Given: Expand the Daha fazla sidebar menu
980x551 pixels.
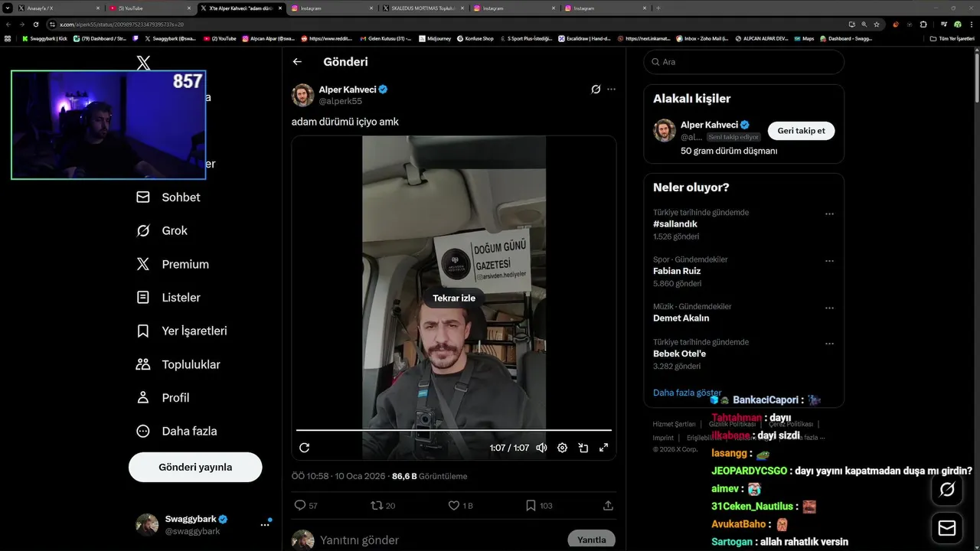Looking at the screenshot, I should 176,431.
